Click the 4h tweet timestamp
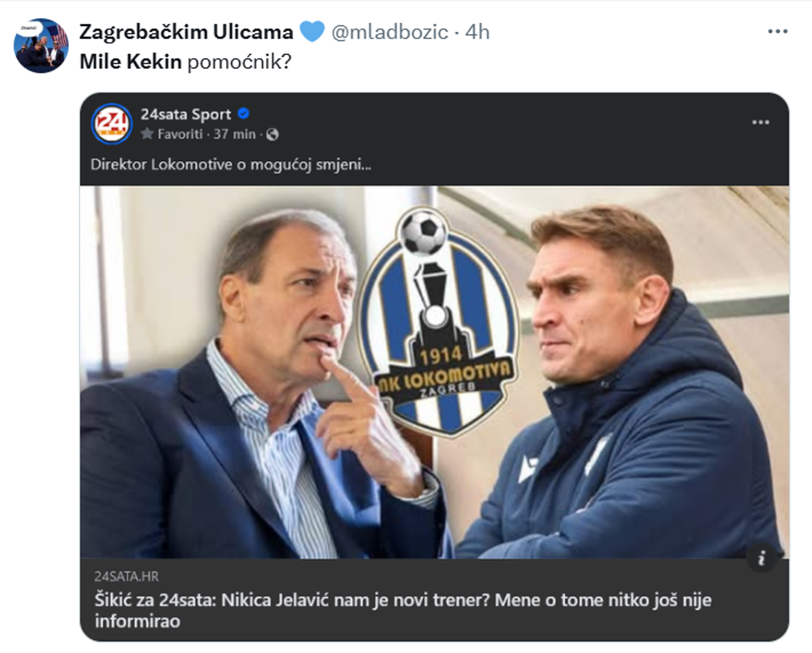This screenshot has height=653, width=812. click(478, 31)
